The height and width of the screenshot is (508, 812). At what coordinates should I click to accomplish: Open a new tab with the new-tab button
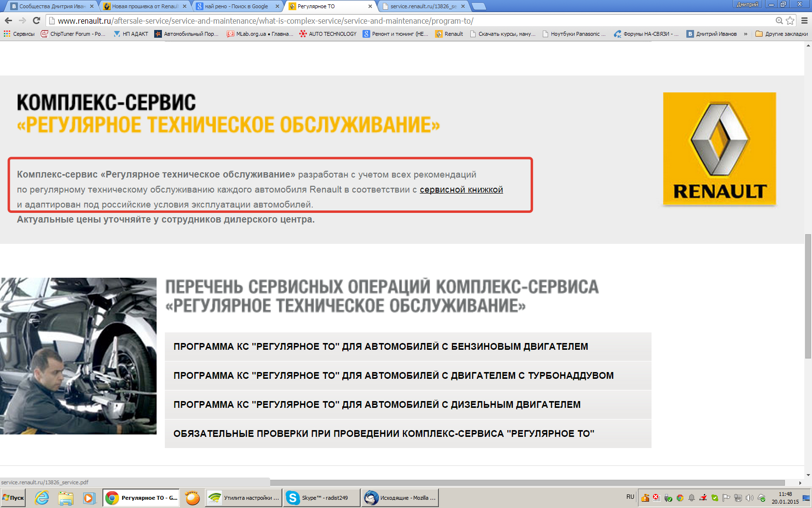pyautogui.click(x=478, y=6)
